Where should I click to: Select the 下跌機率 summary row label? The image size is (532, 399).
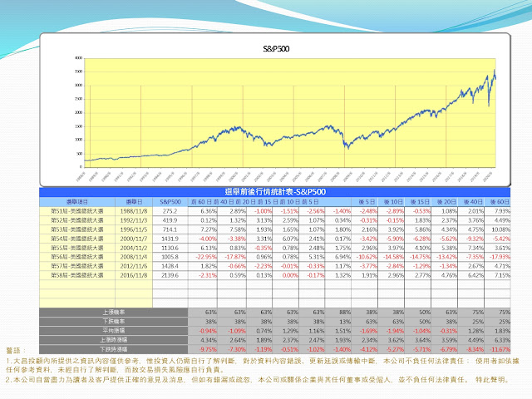[114, 322]
